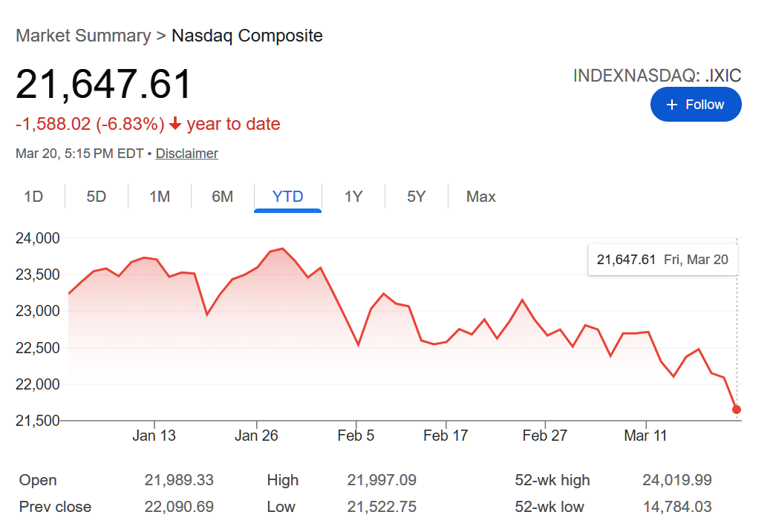
Task: Select the 5Y range tab
Action: pos(416,197)
